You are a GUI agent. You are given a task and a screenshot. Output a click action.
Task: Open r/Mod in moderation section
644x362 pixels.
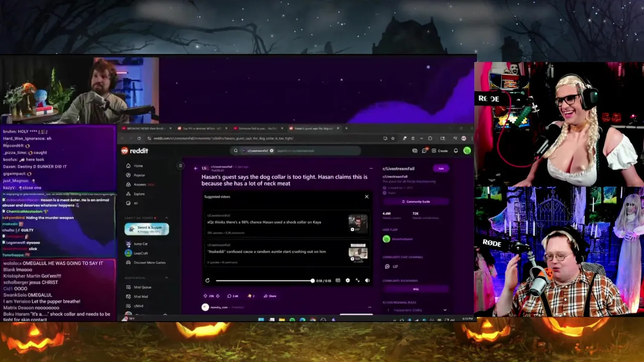coord(134,306)
